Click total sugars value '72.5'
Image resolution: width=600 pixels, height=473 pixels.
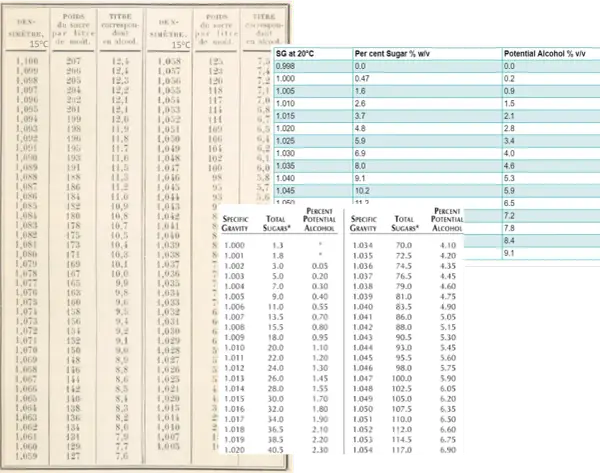coord(404,256)
